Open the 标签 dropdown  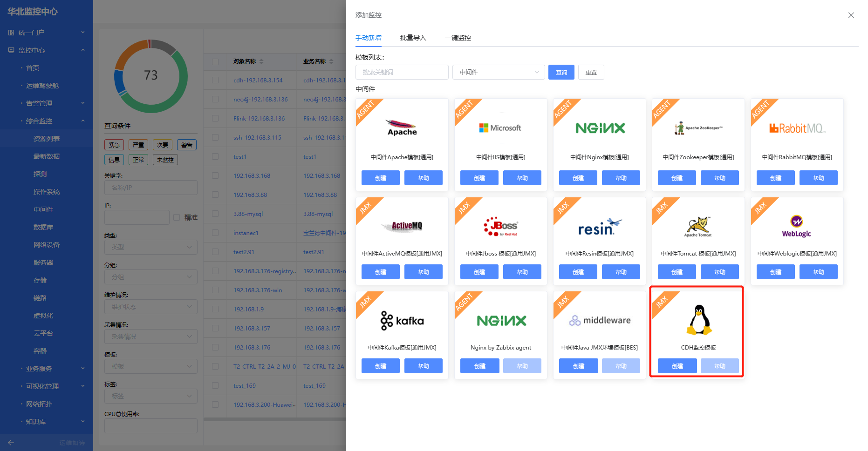pos(151,396)
